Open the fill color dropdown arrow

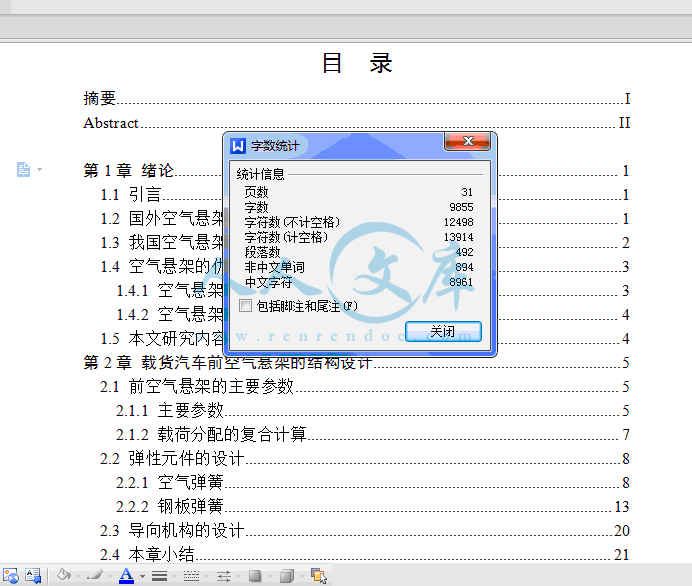(x=79, y=576)
